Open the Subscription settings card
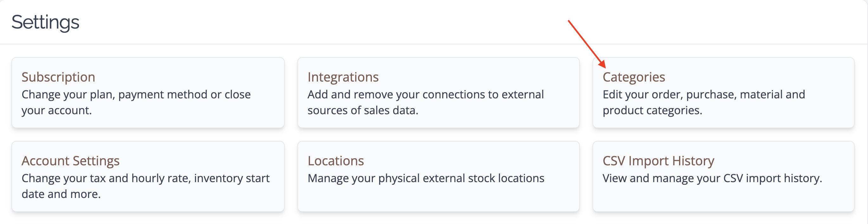 tap(148, 92)
